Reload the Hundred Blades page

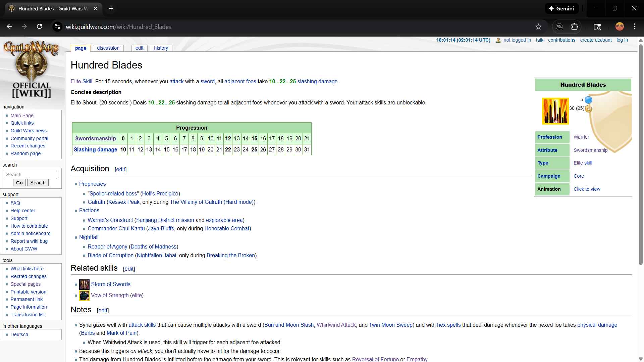click(x=39, y=27)
